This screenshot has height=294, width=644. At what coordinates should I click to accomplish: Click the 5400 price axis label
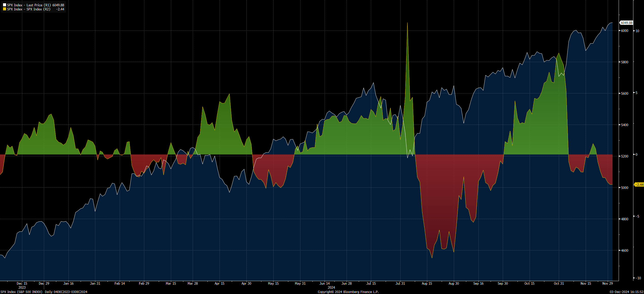pos(624,124)
